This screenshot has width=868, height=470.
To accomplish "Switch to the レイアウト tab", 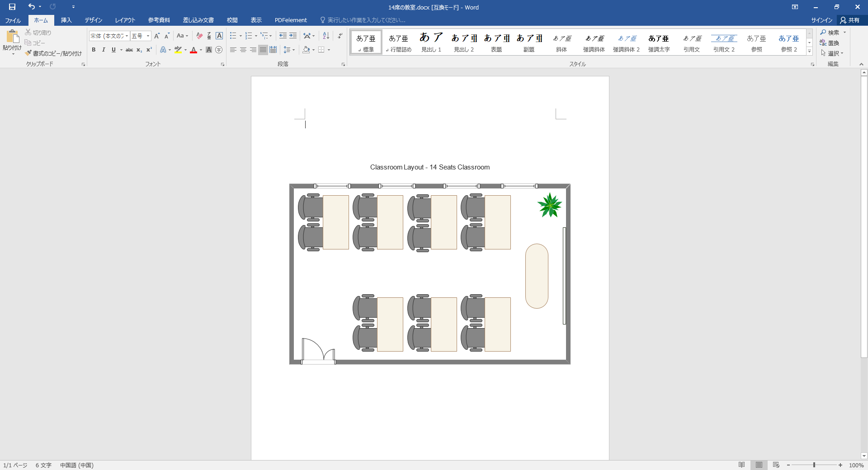I will (125, 20).
